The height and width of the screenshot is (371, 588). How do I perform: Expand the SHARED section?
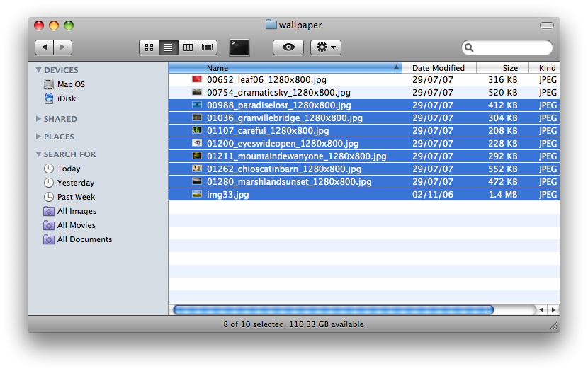(x=38, y=118)
